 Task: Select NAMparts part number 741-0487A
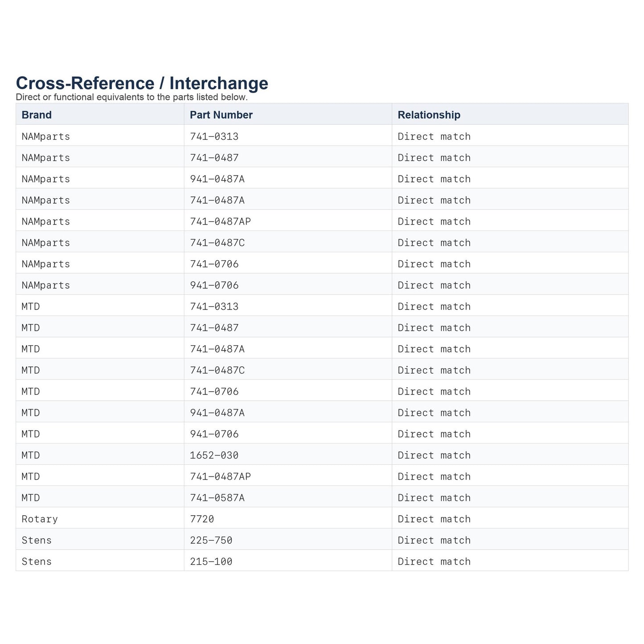tap(217, 200)
